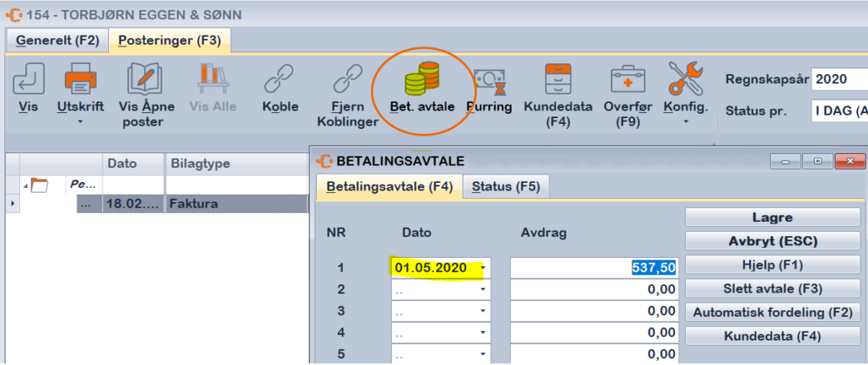The width and height of the screenshot is (868, 365).
Task: Click the Koble link icon
Action: click(x=280, y=78)
